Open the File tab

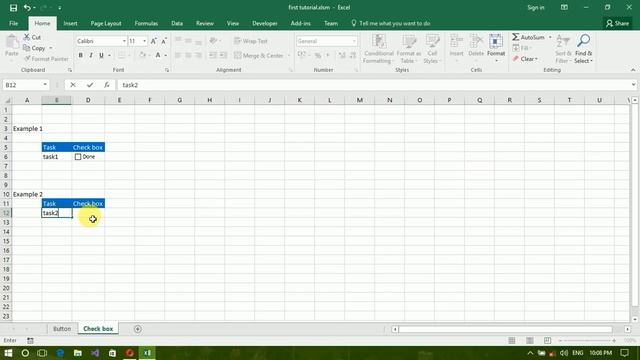[x=13, y=23]
